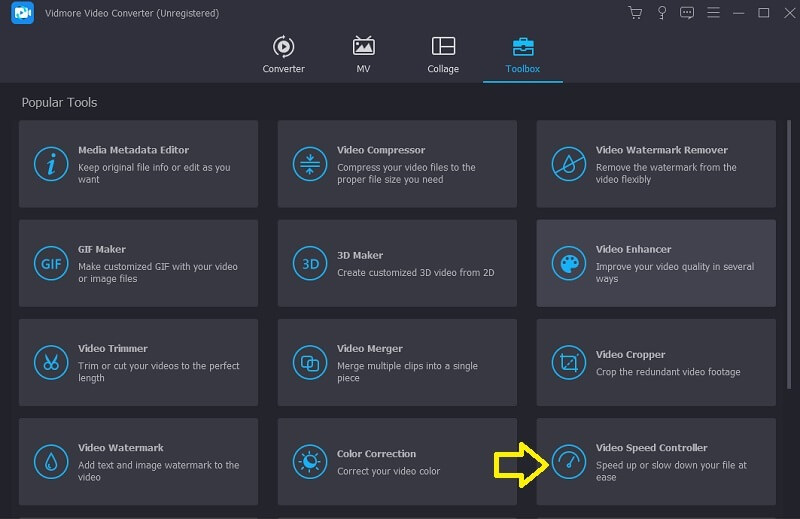Open the feedback chat bubble icon

coord(686,13)
